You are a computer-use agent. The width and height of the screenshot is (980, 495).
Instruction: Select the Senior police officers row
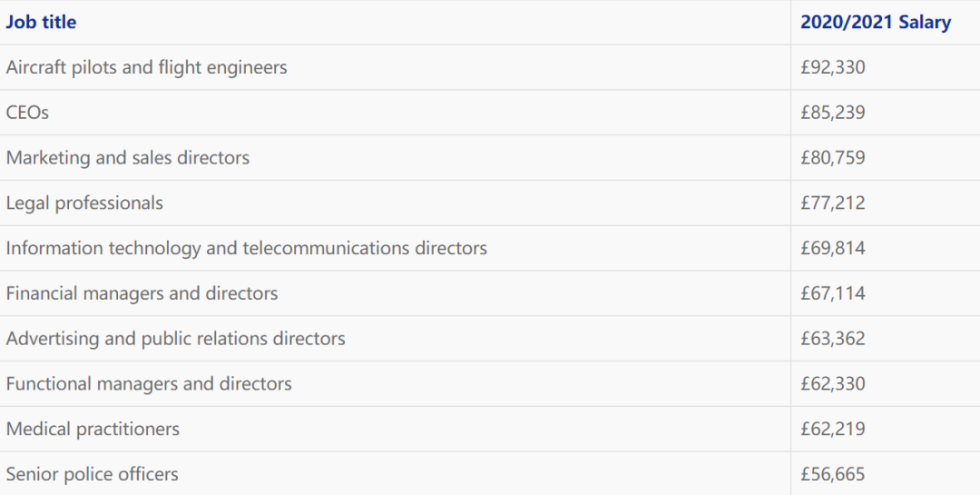490,474
